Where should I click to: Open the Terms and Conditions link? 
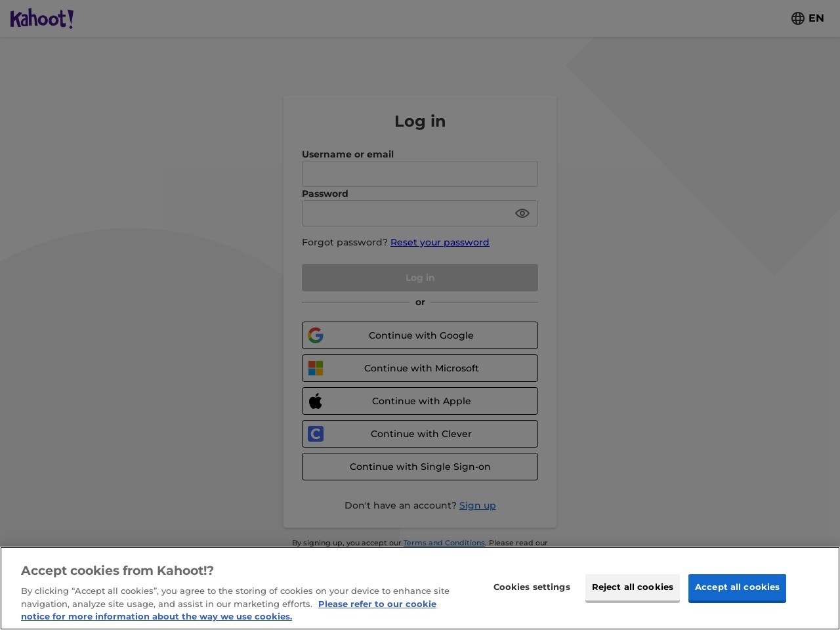444,543
